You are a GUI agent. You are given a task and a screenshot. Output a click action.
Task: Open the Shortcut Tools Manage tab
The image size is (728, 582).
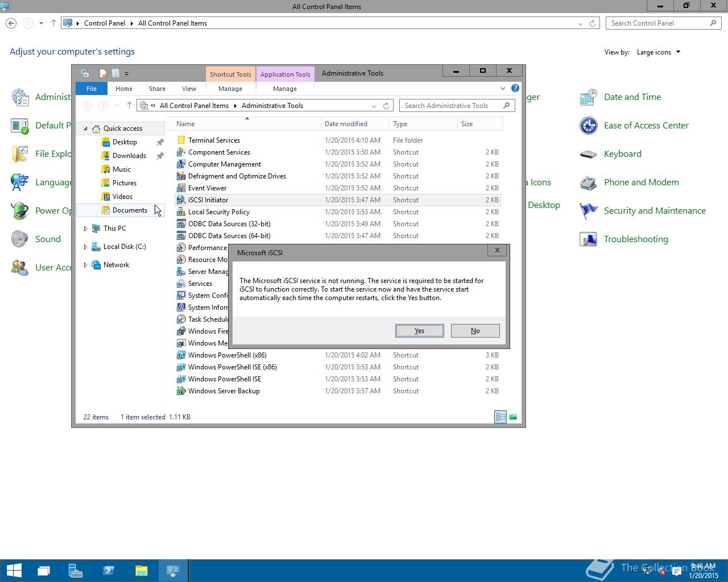[x=230, y=88]
